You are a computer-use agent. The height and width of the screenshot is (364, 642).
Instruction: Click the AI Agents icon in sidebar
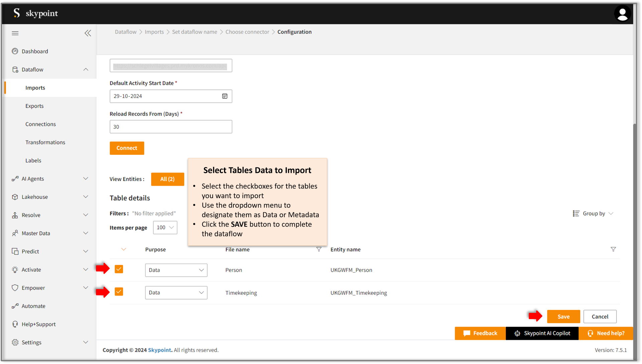pyautogui.click(x=15, y=178)
